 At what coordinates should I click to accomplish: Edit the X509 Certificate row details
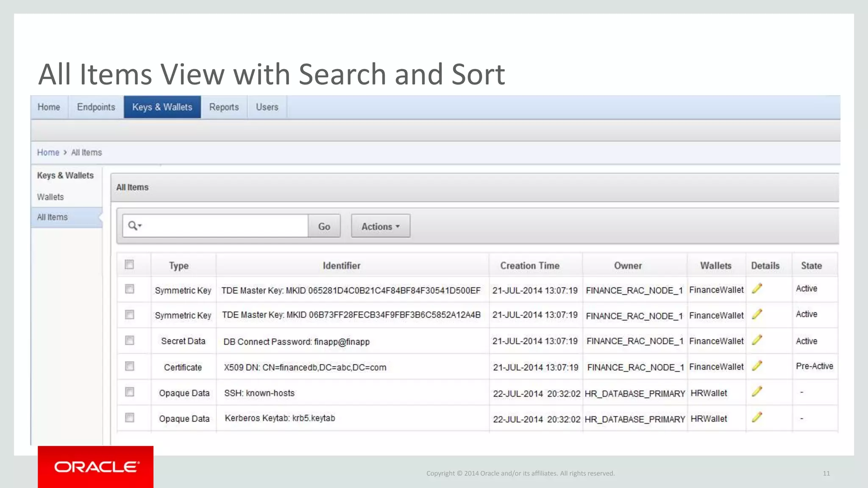coord(757,366)
